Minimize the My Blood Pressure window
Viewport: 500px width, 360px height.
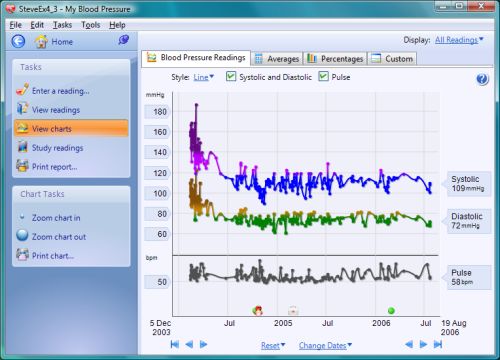click(443, 6)
